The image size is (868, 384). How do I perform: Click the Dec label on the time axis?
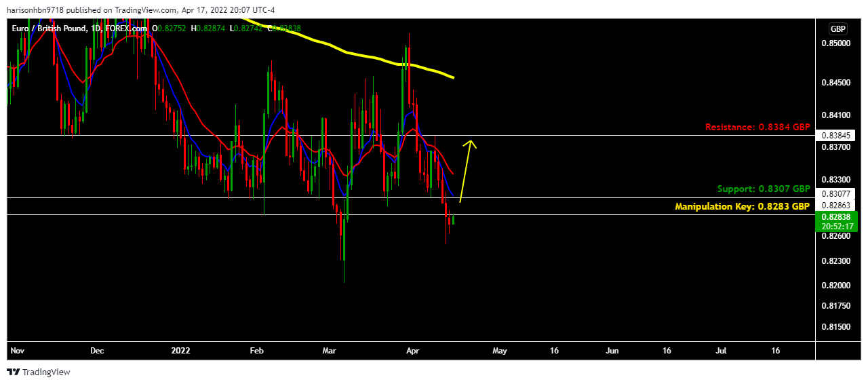(x=97, y=351)
